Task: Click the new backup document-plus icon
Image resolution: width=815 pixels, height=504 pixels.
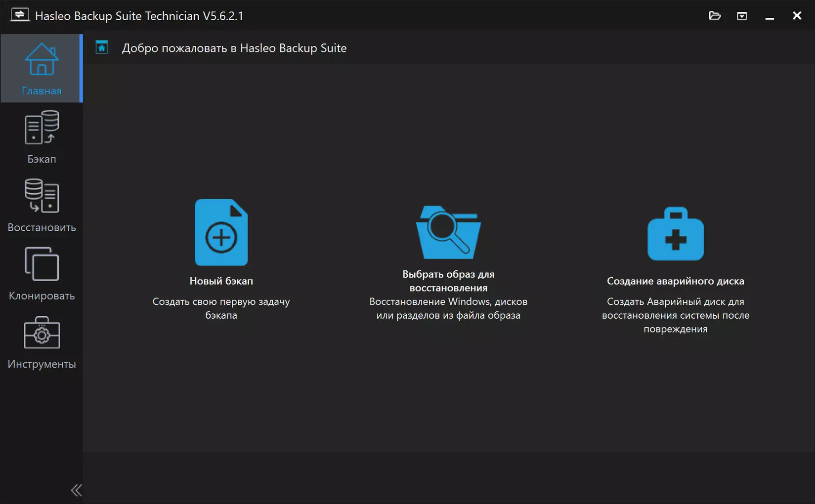Action: point(221,232)
